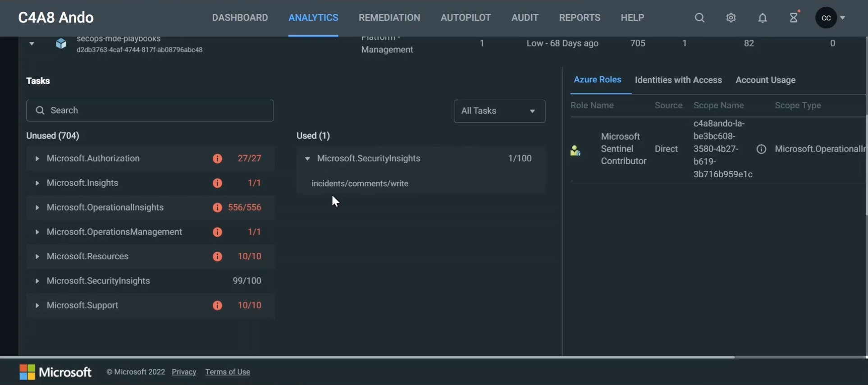Click the Used (1) heading
The height and width of the screenshot is (385, 868).
pyautogui.click(x=313, y=136)
